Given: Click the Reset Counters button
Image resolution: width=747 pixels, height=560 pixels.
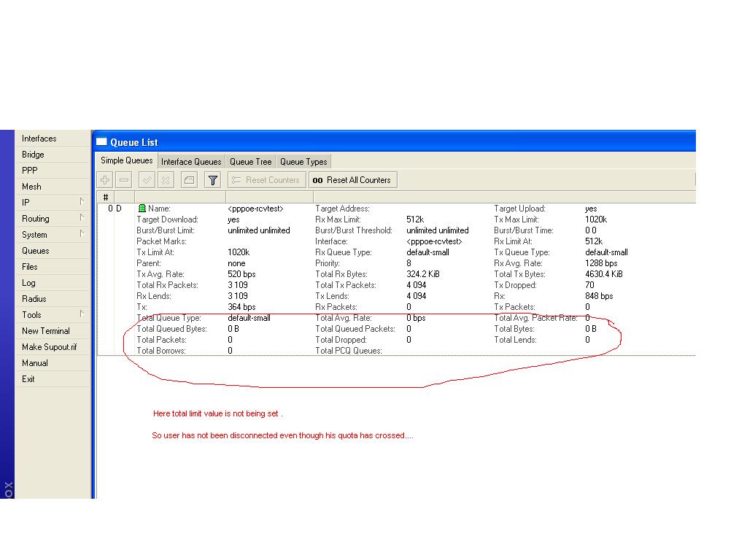Looking at the screenshot, I should tap(267, 180).
